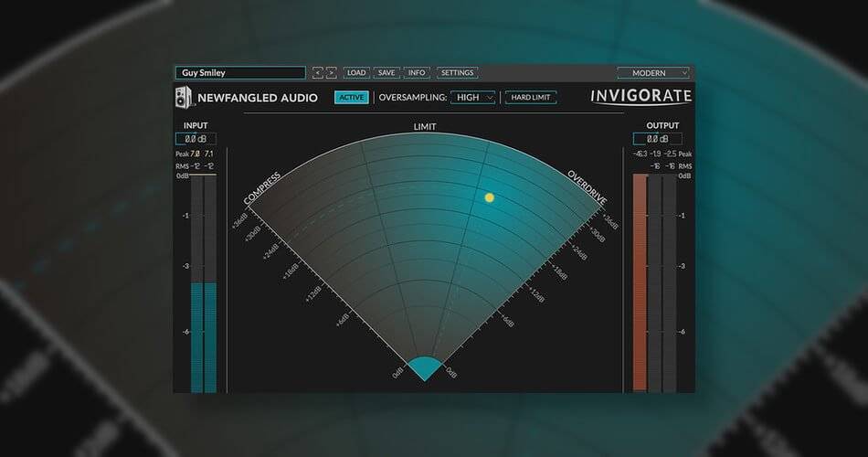Image resolution: width=868 pixels, height=457 pixels.
Task: Load a preset with LOAD button
Action: [x=356, y=72]
